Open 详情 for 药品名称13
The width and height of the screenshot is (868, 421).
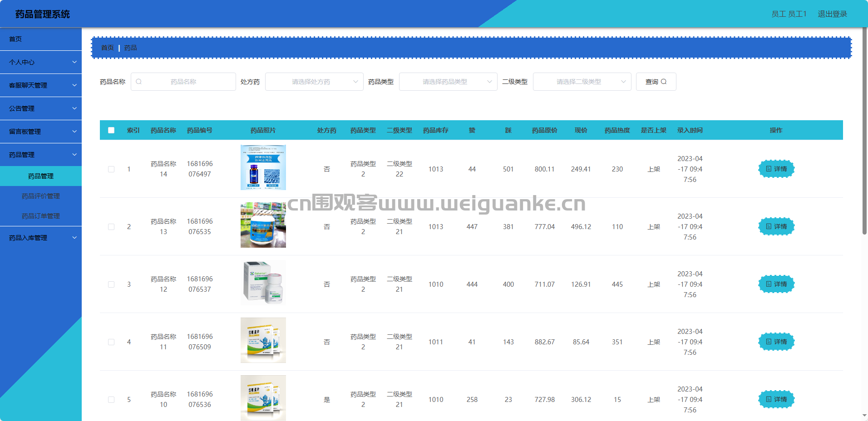pyautogui.click(x=776, y=226)
